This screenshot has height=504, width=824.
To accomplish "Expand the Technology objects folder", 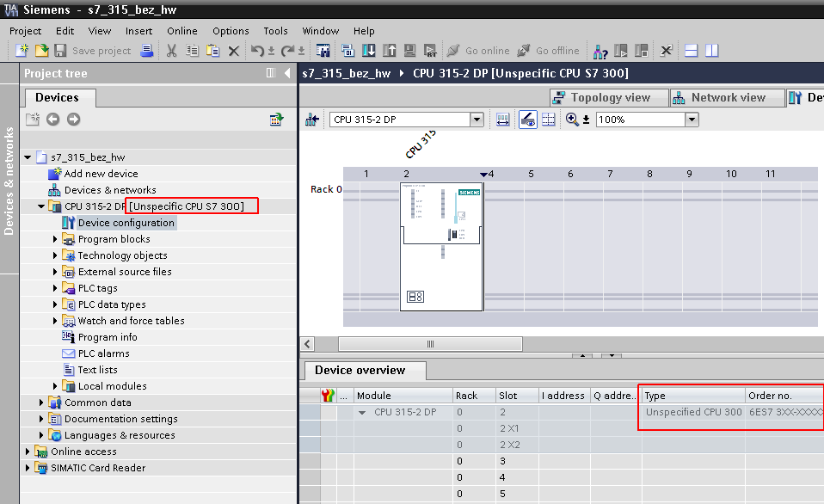I will click(x=55, y=255).
